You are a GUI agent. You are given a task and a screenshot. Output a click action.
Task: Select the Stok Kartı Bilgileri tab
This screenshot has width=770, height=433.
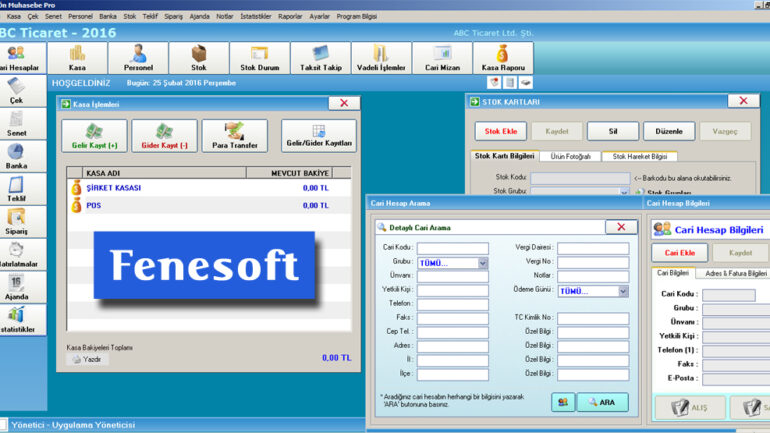(x=504, y=156)
